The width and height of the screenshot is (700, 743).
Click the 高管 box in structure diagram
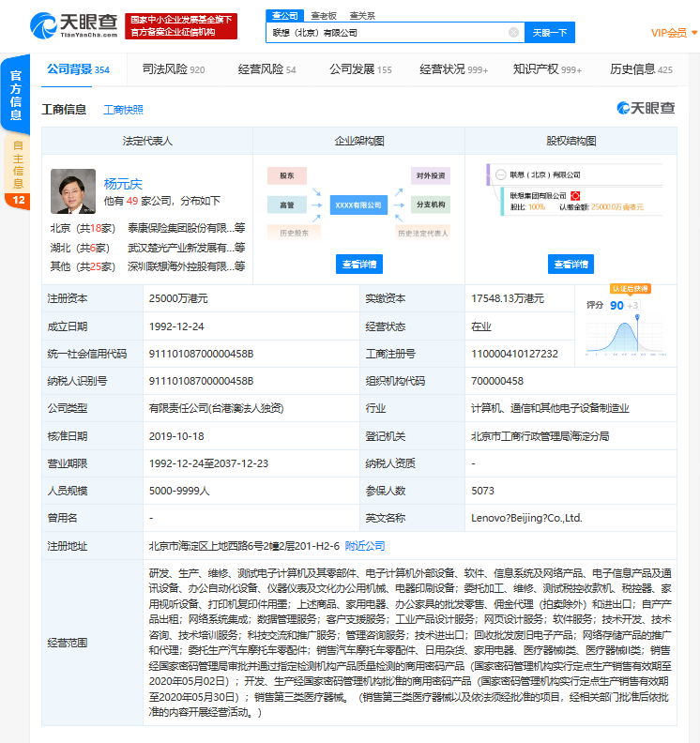coord(287,205)
